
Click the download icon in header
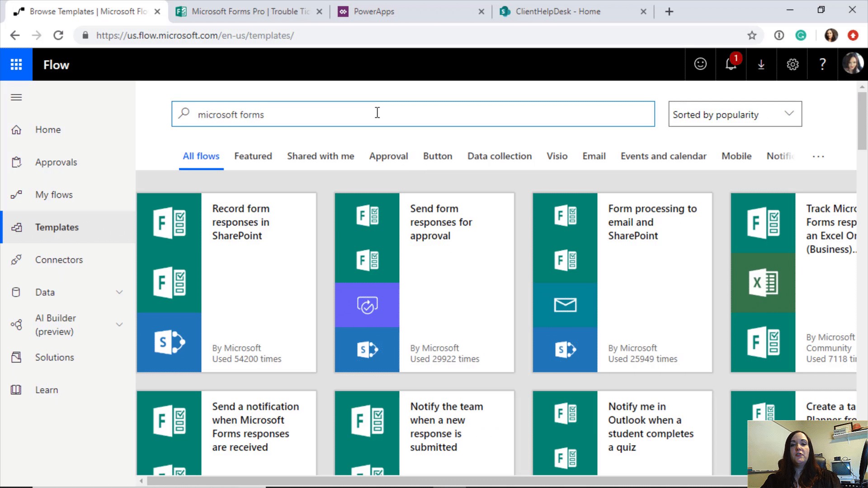click(x=761, y=65)
